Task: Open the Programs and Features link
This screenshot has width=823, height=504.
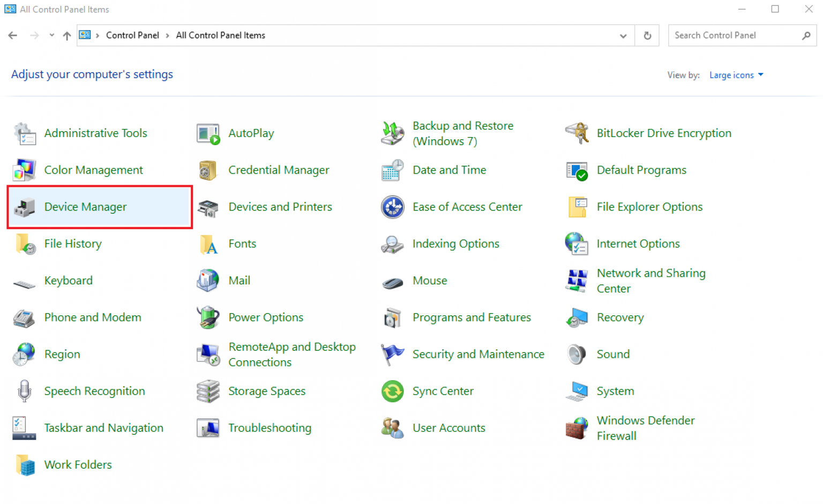Action: (472, 318)
